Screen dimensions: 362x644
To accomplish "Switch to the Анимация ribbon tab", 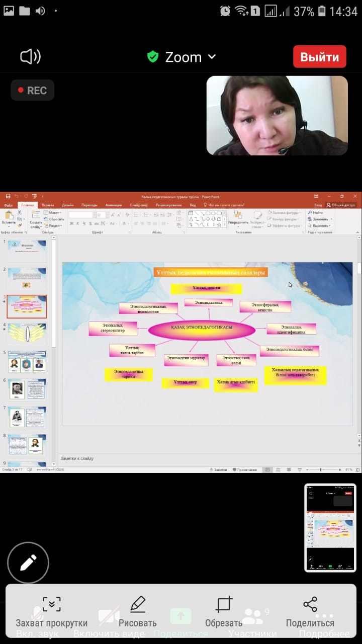I will pos(114,205).
